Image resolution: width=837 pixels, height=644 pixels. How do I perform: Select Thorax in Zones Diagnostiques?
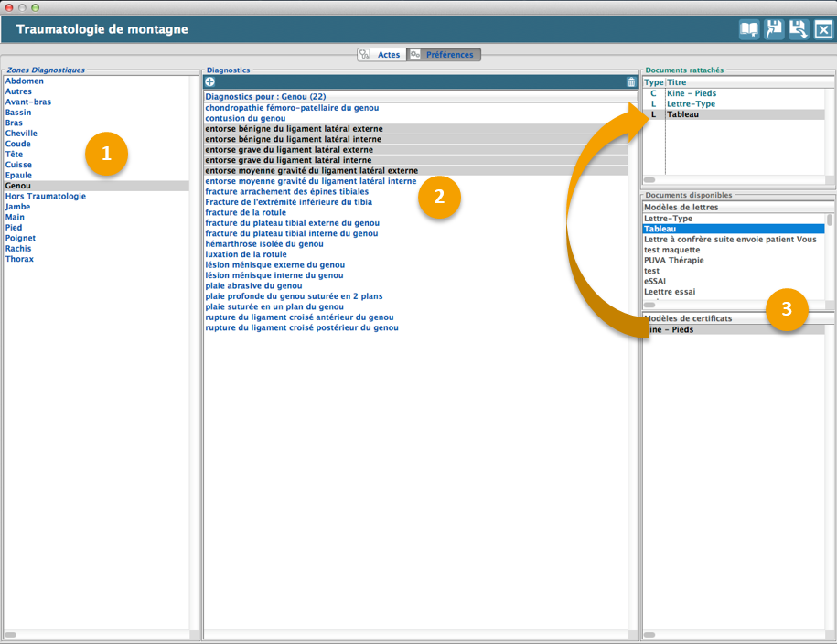[x=19, y=259]
